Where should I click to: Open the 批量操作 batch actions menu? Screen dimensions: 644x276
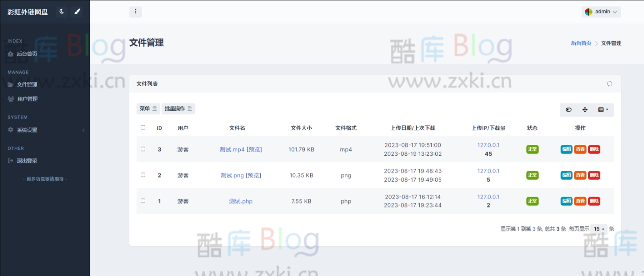[178, 109]
